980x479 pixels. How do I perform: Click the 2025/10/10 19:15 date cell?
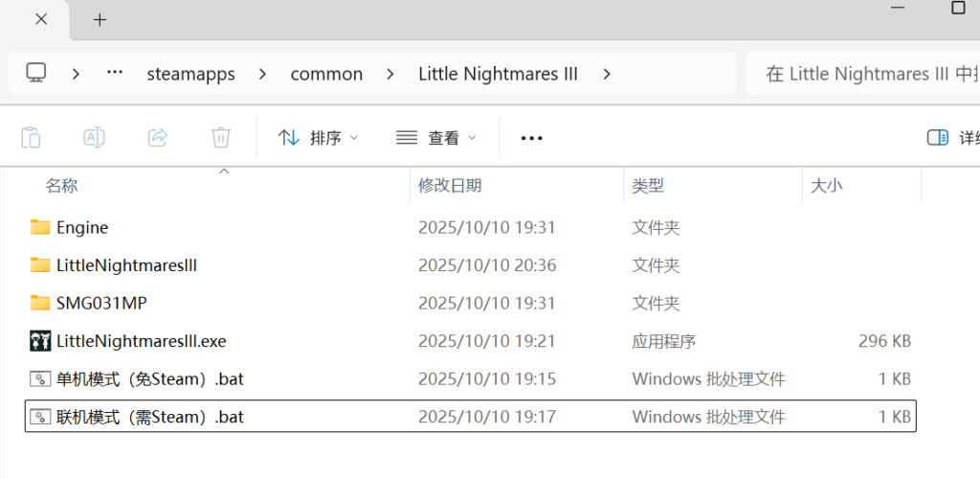click(487, 379)
